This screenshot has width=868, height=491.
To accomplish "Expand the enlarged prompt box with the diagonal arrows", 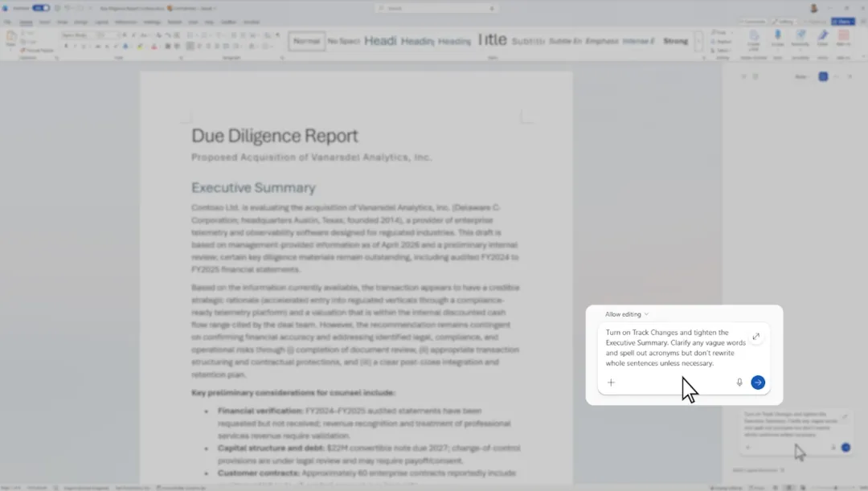I will 755,337.
